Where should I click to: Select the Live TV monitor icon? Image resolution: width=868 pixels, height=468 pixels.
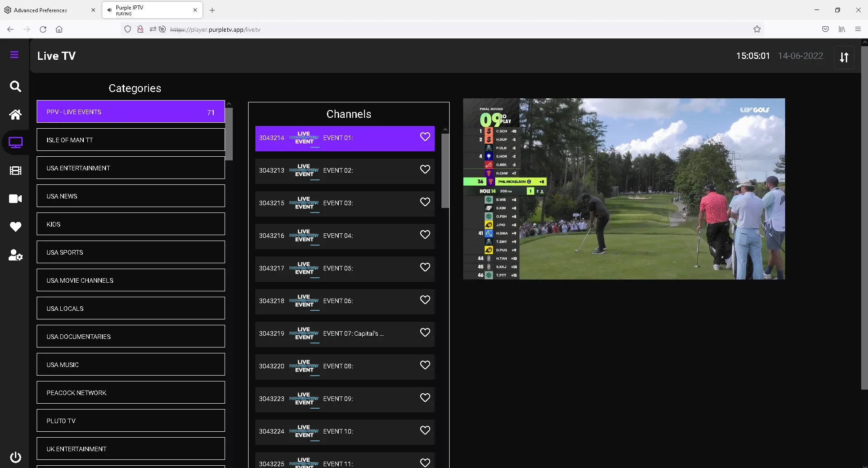tap(15, 143)
